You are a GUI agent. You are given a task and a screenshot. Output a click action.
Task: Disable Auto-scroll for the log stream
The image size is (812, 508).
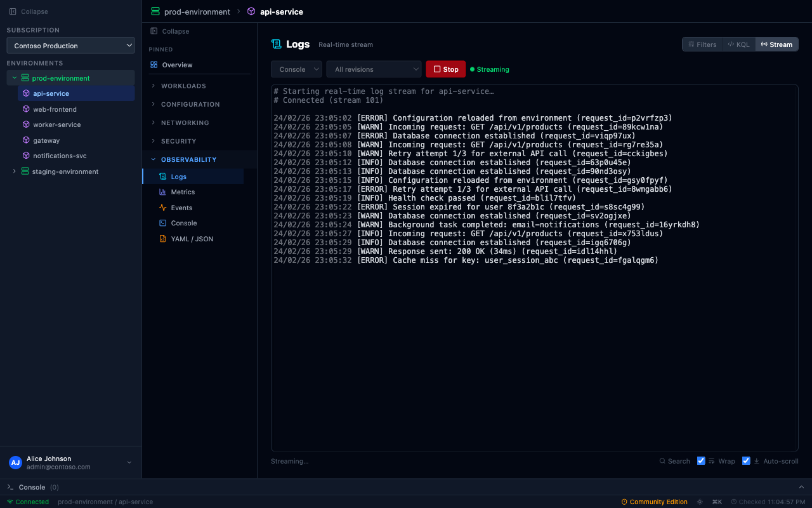tap(746, 460)
